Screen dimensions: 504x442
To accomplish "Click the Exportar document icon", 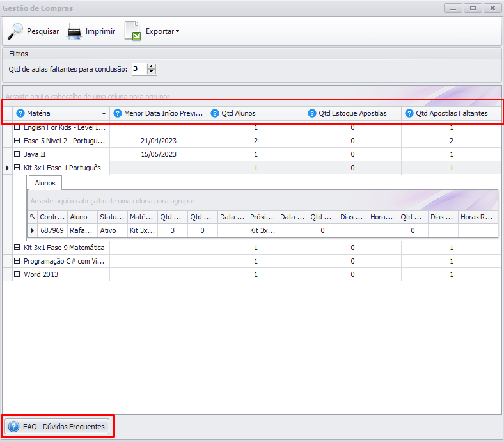I will pyautogui.click(x=132, y=31).
